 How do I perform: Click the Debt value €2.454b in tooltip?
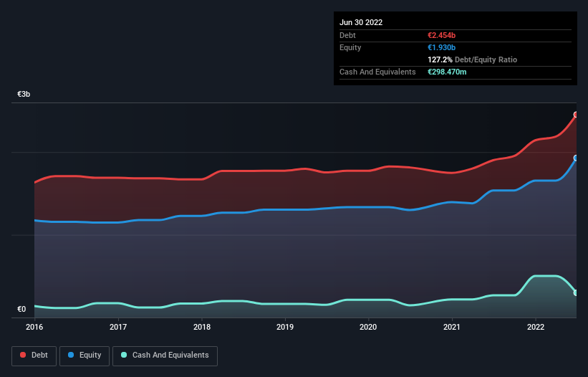442,35
